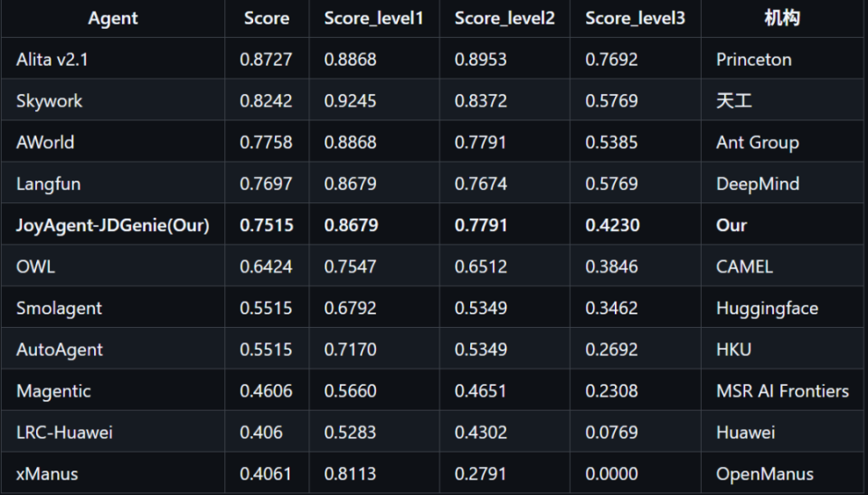Image resolution: width=868 pixels, height=495 pixels.
Task: Click JoyAgent's level3 score 0.4230
Action: tap(613, 225)
